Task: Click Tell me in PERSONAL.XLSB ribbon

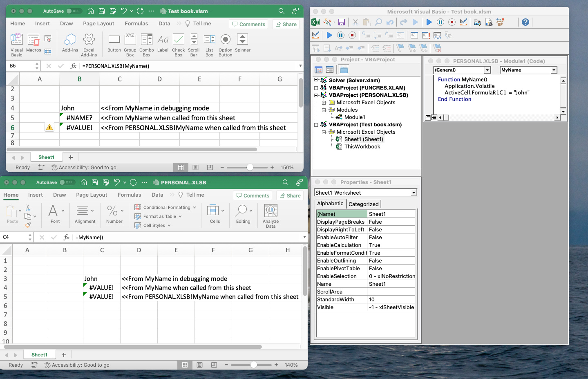Action: pyautogui.click(x=191, y=195)
